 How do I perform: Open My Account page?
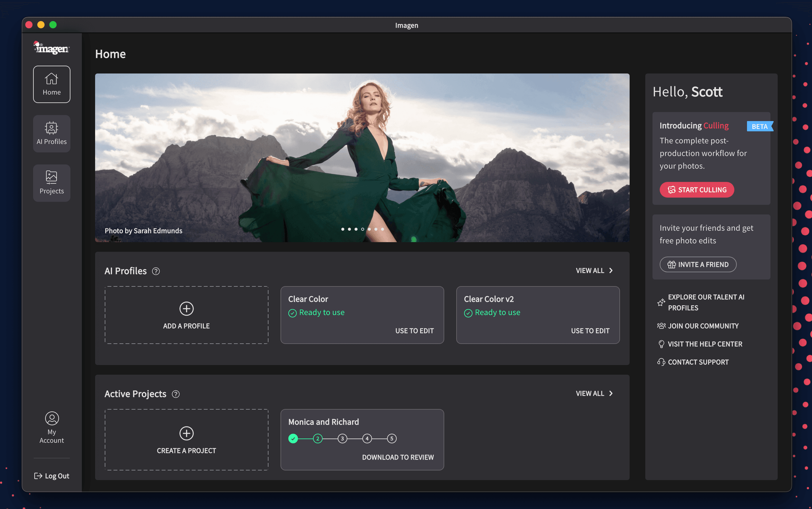[x=51, y=428]
